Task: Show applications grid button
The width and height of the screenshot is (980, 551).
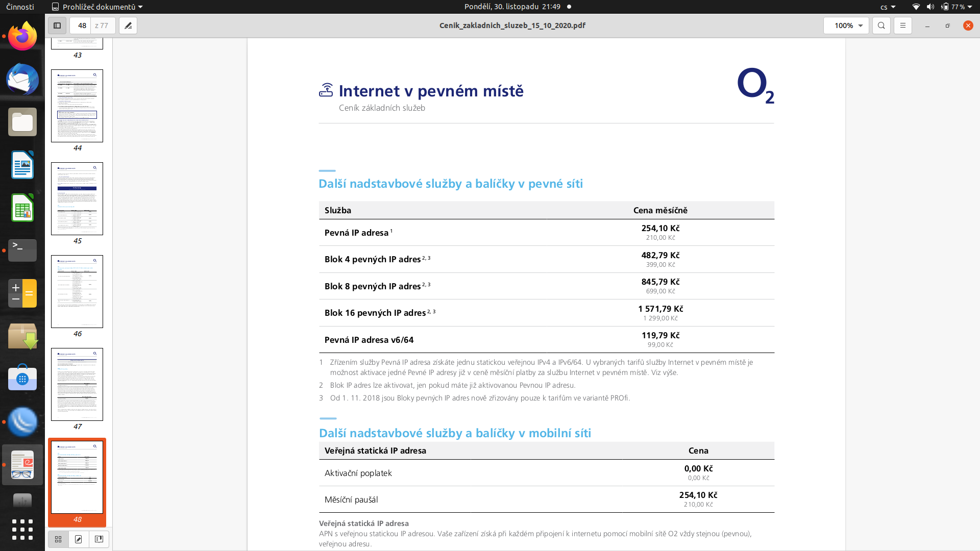Action: tap(22, 530)
